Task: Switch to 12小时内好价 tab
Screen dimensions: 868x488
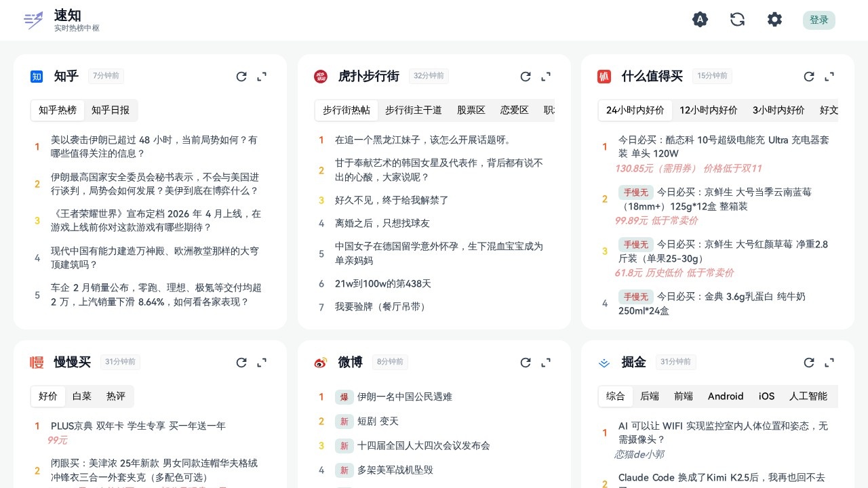Action: [x=708, y=110]
